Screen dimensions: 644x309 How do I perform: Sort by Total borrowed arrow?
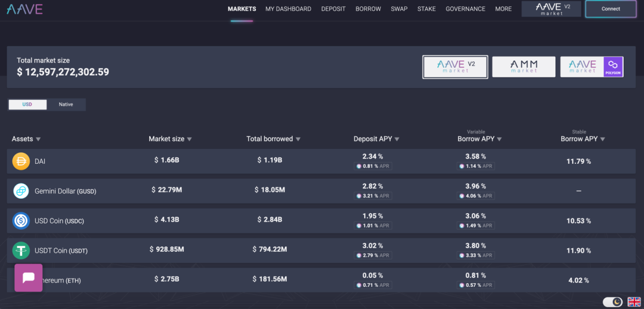click(x=298, y=139)
